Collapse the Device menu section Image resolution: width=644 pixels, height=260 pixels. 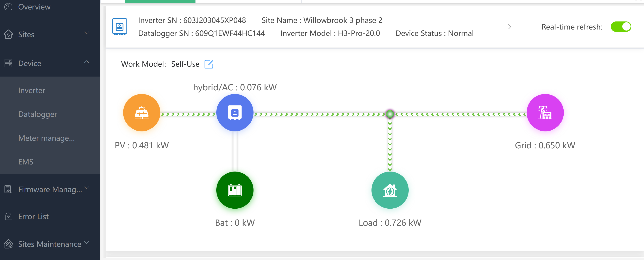87,62
